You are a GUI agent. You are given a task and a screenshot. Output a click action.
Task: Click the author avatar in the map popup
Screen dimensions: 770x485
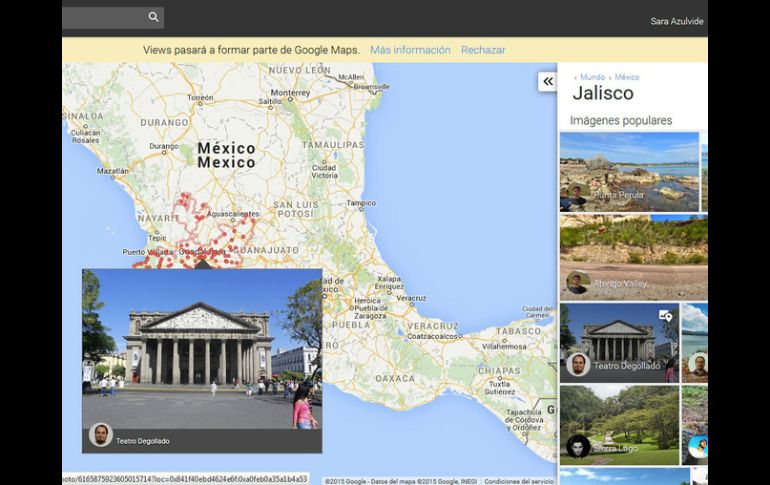point(101,435)
